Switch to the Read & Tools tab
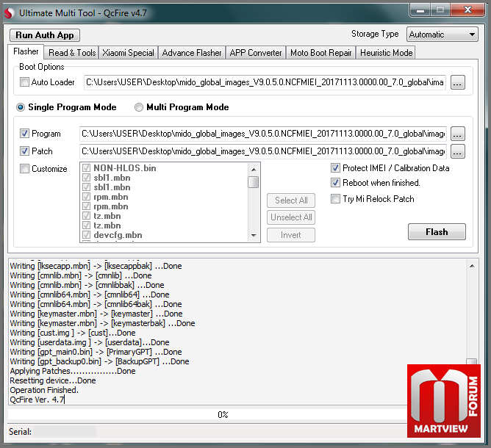This screenshot has height=448, width=491. click(72, 53)
